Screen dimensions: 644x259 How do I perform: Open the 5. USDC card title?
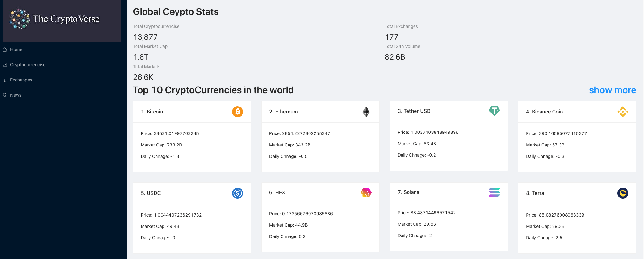(151, 193)
